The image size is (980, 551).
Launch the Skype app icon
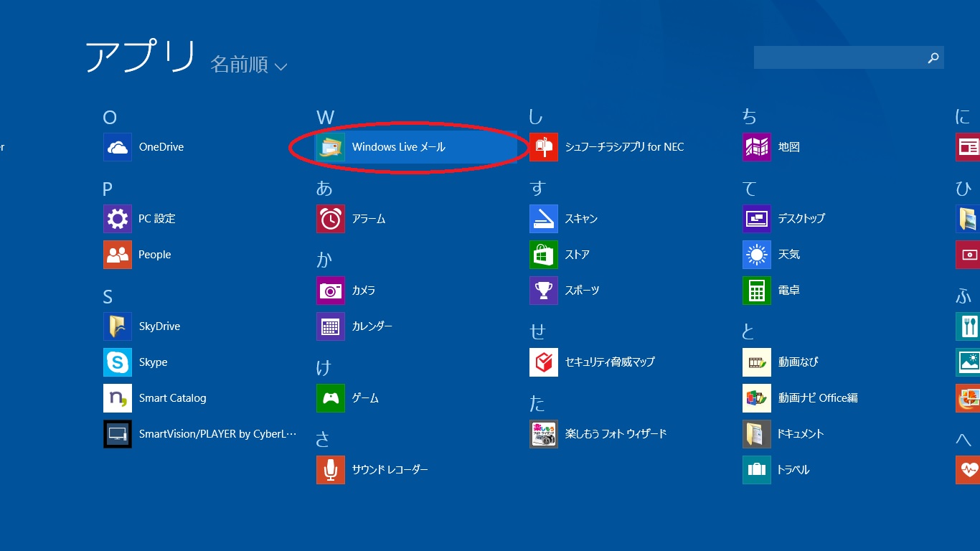(118, 362)
